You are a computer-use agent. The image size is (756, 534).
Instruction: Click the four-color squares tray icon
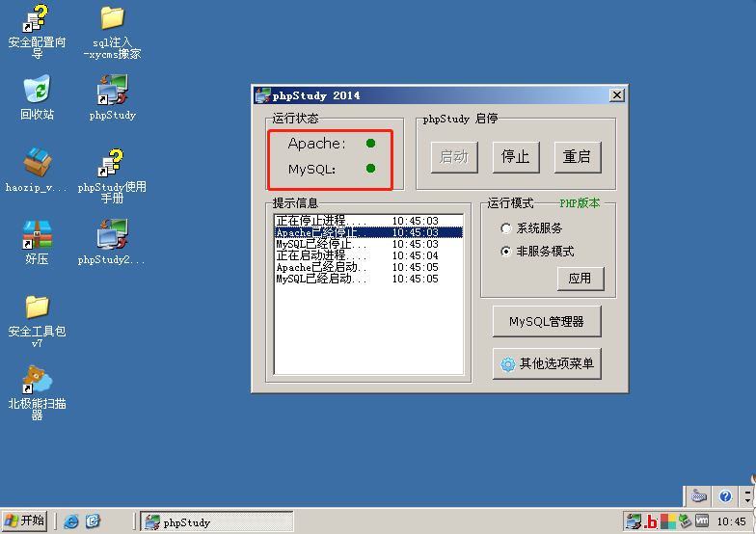[668, 521]
